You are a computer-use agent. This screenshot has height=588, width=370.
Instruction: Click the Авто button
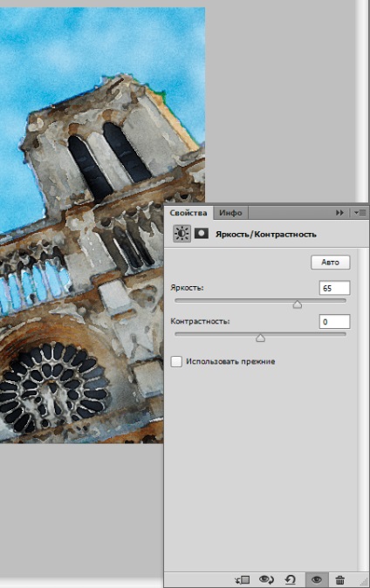pyautogui.click(x=330, y=262)
